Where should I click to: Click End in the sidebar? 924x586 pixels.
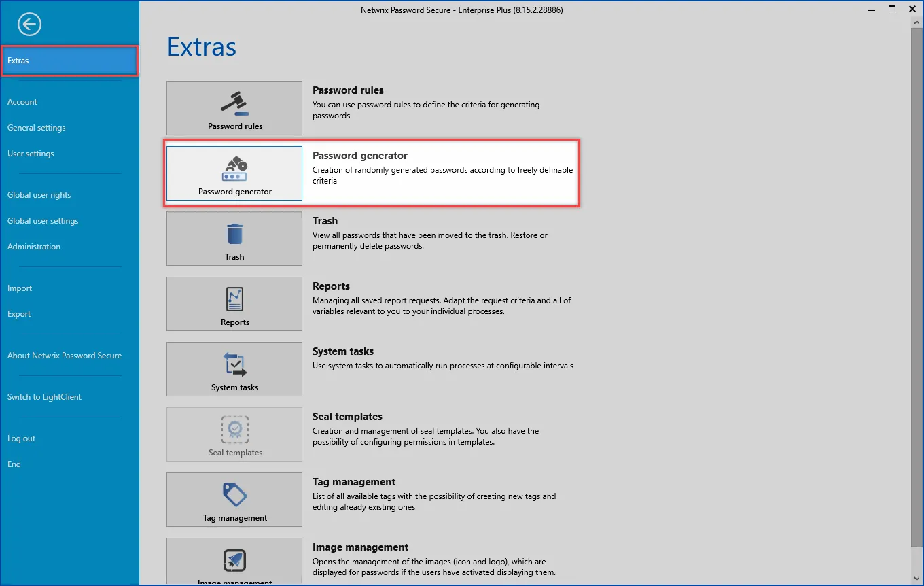[x=14, y=464]
